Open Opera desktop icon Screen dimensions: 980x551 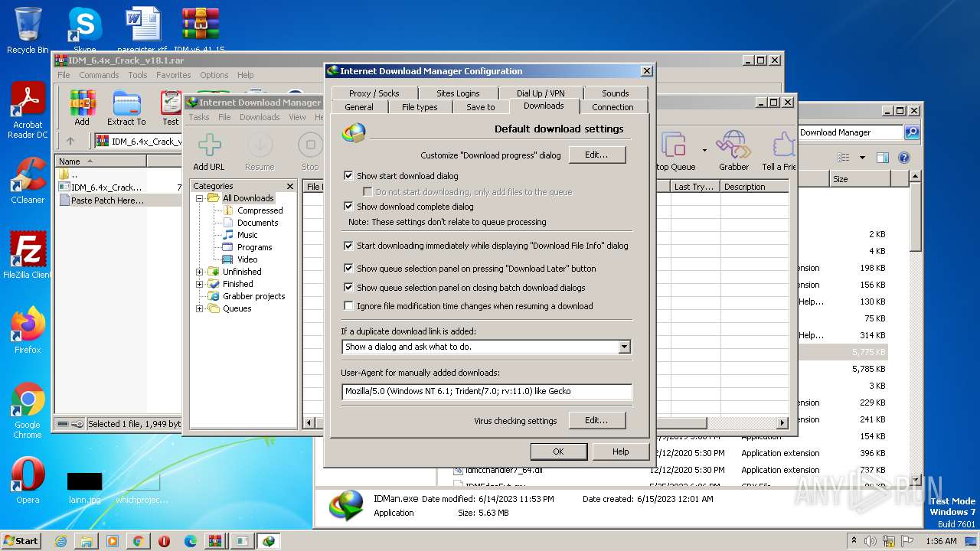(28, 481)
